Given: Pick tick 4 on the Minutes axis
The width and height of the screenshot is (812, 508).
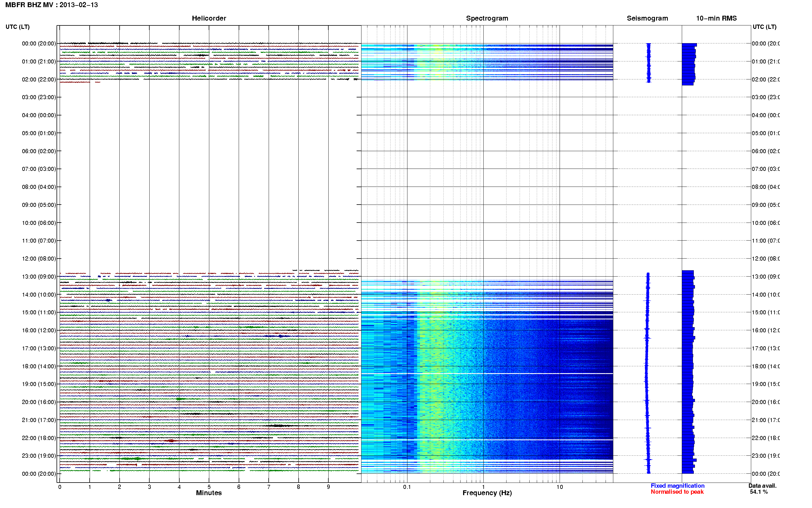Looking at the screenshot, I should click(x=179, y=487).
